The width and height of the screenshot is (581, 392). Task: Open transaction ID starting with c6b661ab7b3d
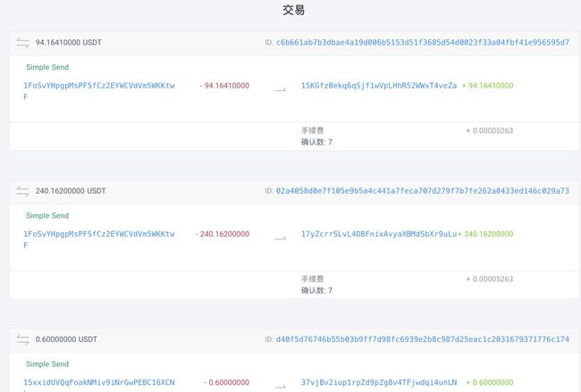pyautogui.click(x=423, y=43)
